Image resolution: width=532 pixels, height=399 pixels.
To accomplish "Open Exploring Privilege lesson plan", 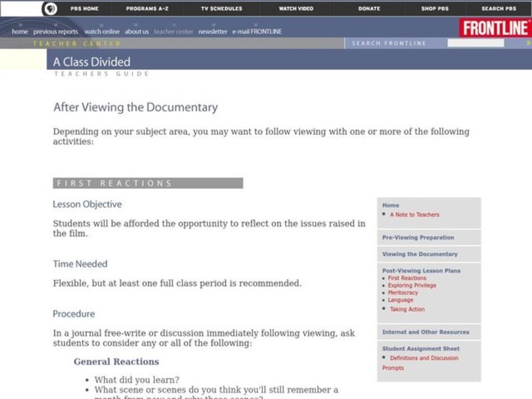I will tap(412, 285).
